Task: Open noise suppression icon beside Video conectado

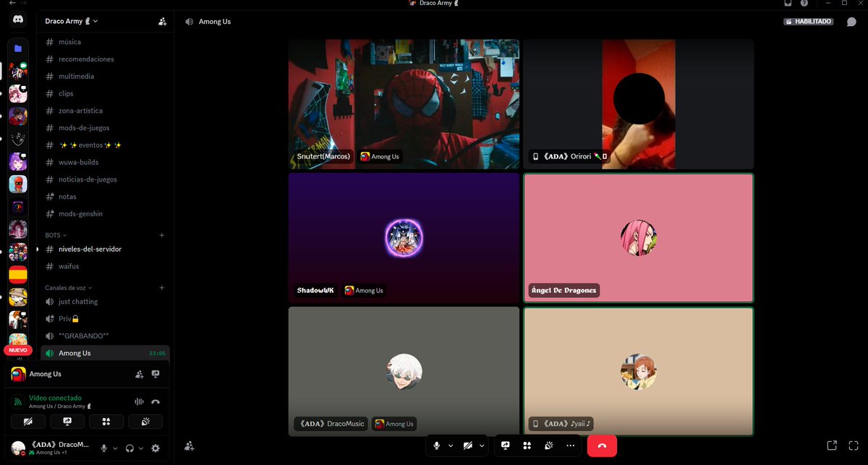Action: (x=140, y=401)
